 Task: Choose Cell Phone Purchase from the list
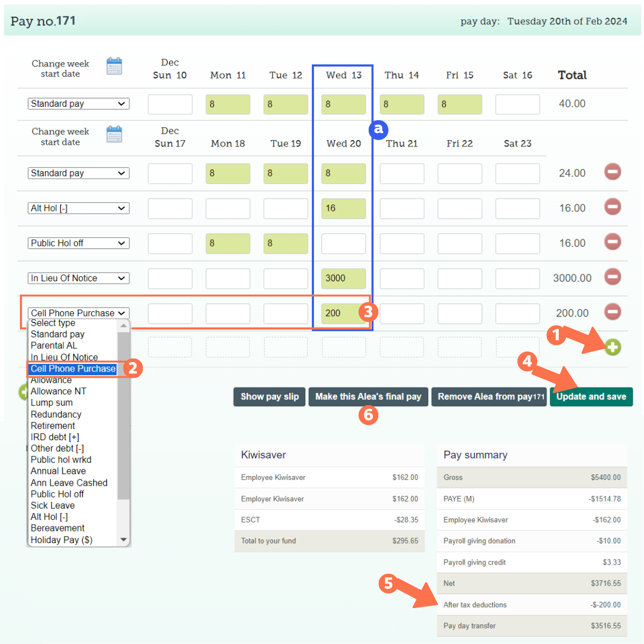tap(73, 369)
